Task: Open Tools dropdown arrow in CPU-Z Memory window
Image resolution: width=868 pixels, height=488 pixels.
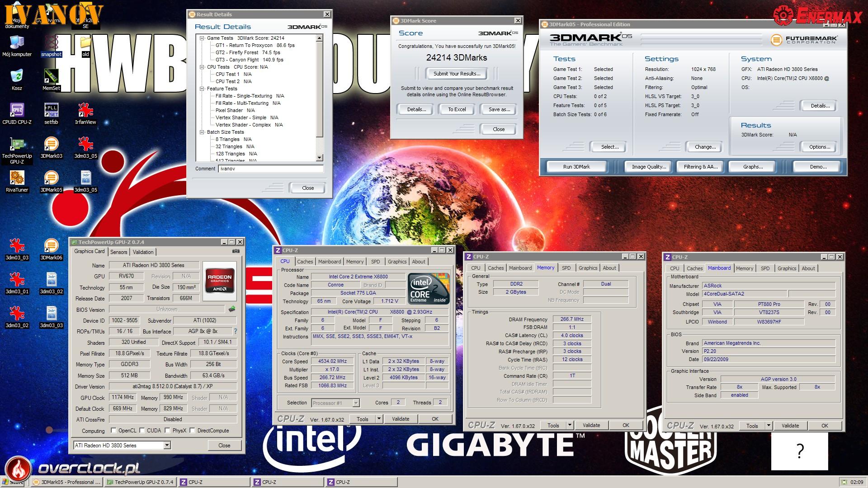Action: coord(570,425)
